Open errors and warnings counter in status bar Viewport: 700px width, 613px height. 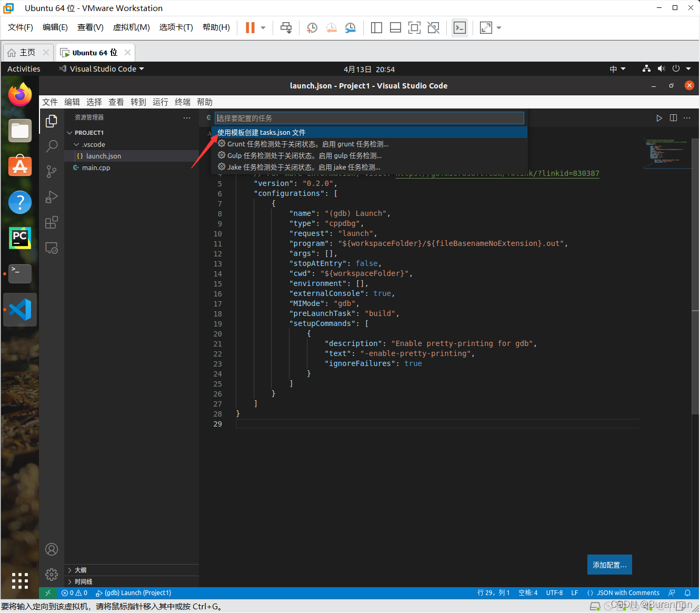[x=75, y=593]
